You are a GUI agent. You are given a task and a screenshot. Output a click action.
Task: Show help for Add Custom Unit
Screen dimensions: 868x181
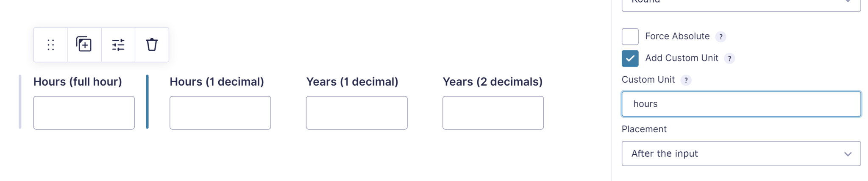click(x=729, y=58)
